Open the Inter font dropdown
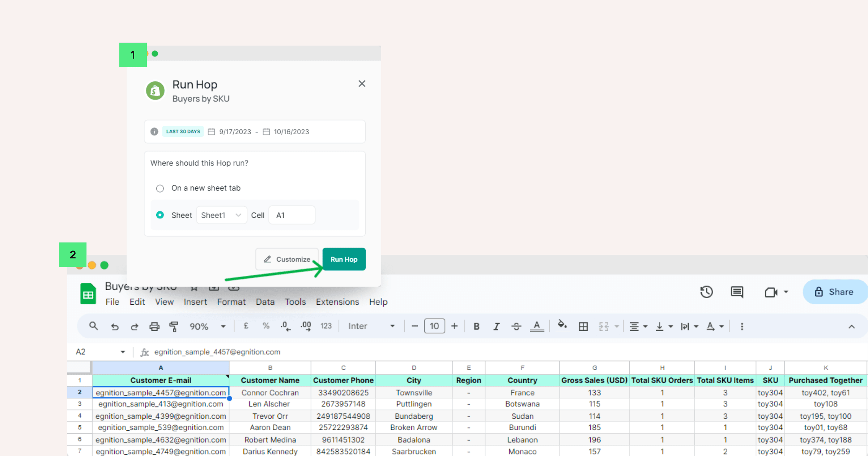This screenshot has width=868, height=456. [371, 326]
